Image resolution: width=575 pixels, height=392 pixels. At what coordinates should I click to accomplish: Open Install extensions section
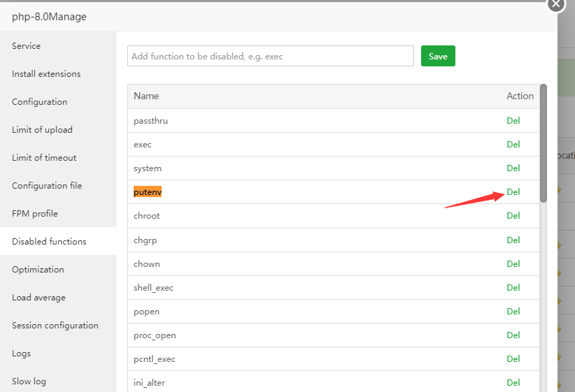tap(46, 74)
